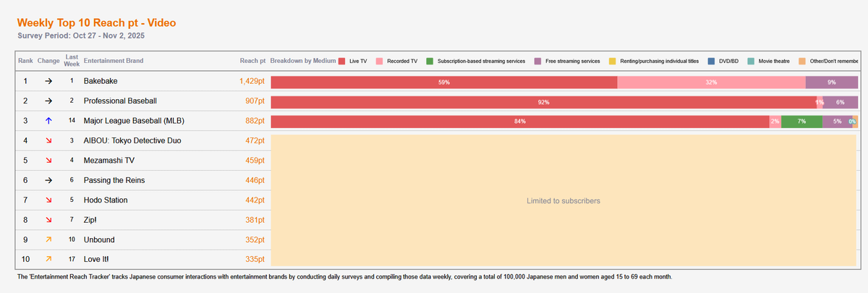This screenshot has width=868, height=293.
Task: Click the 1,429pt reach value
Action: tap(252, 82)
